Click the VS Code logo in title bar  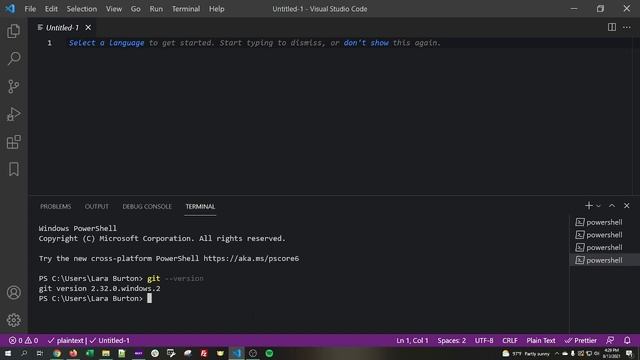click(10, 9)
